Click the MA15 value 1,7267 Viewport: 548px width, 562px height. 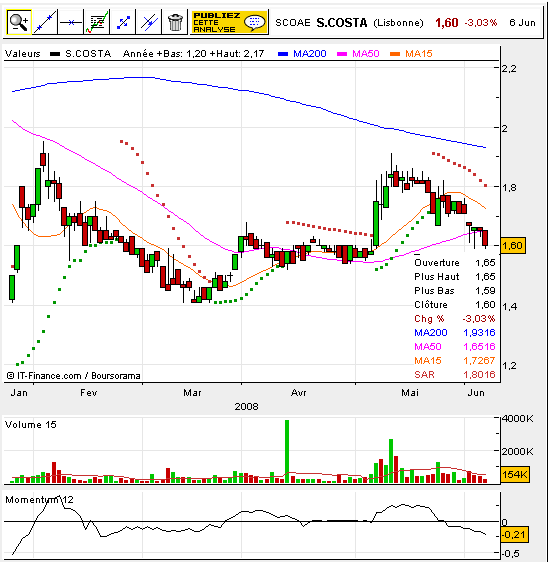479,361
